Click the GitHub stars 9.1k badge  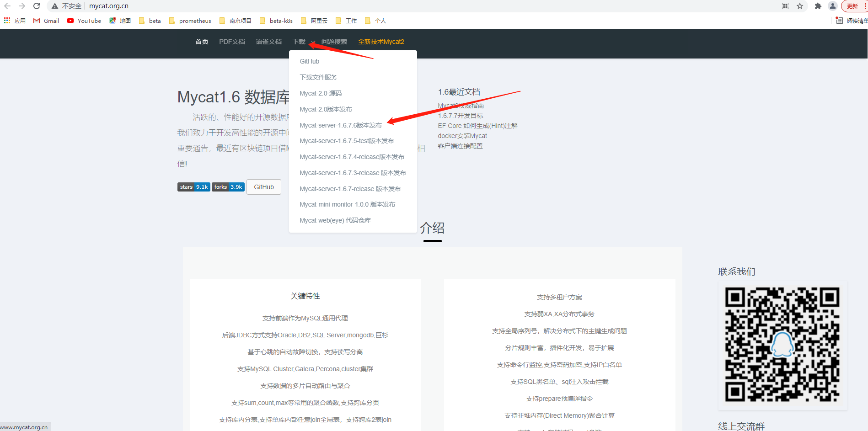point(194,187)
